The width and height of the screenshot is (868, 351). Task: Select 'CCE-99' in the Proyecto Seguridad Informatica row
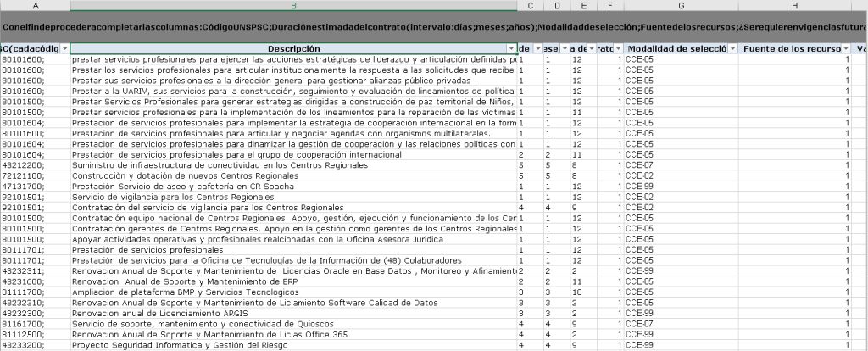click(681, 345)
